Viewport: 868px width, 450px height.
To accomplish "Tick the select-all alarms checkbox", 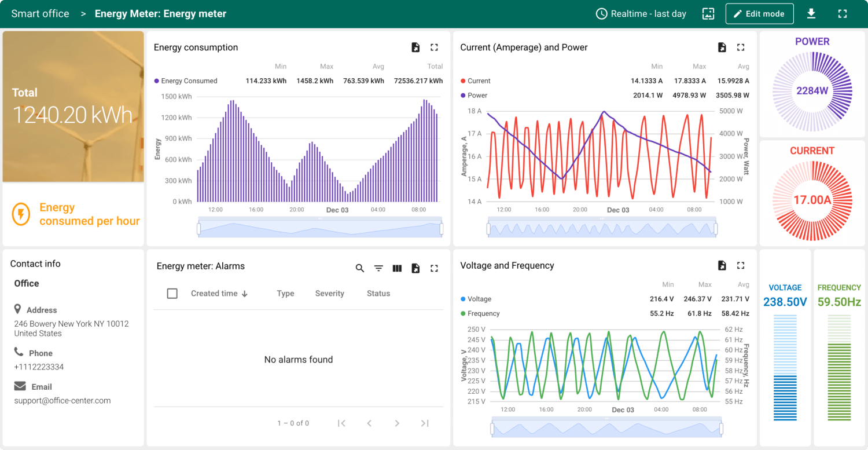I will (172, 294).
